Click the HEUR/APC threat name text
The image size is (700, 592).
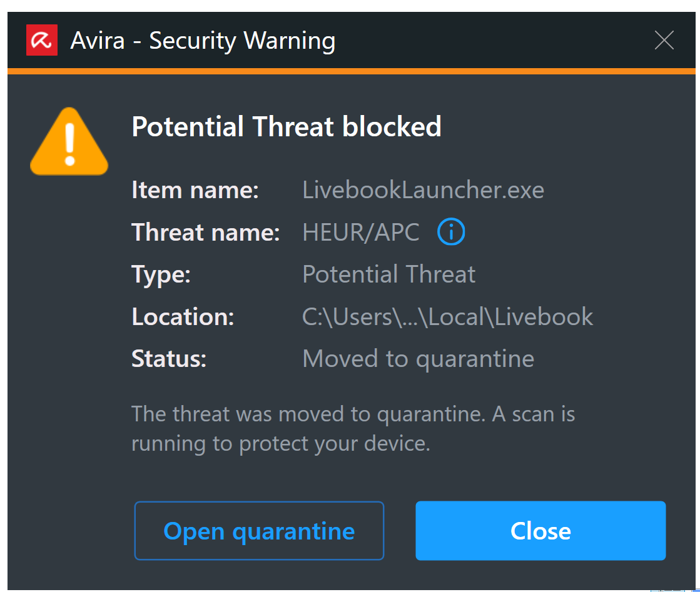pos(360,232)
